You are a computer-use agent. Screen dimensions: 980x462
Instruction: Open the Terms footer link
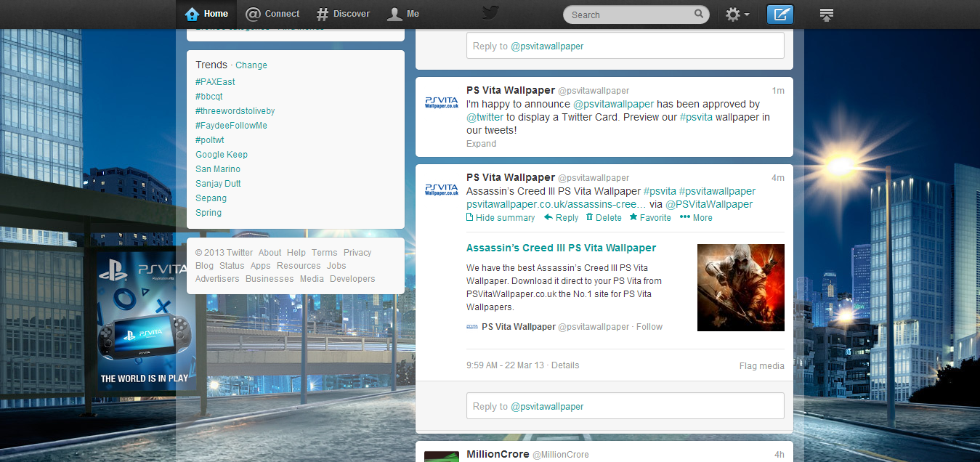(x=325, y=253)
